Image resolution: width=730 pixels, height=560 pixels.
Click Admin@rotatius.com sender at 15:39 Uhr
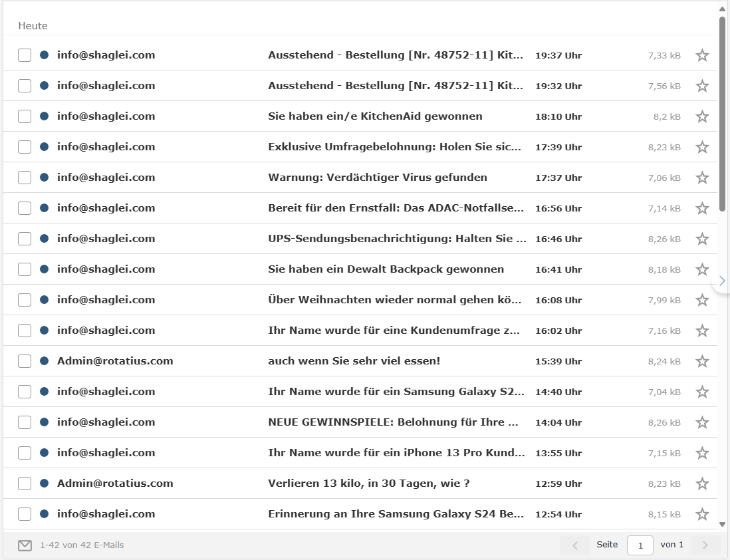click(x=115, y=360)
